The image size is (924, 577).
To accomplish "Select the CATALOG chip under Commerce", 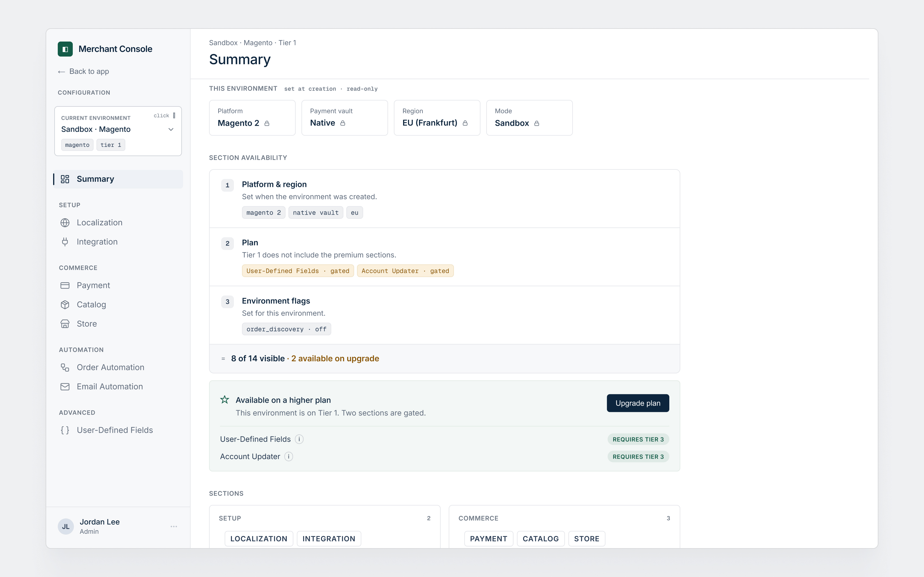I will (x=540, y=538).
